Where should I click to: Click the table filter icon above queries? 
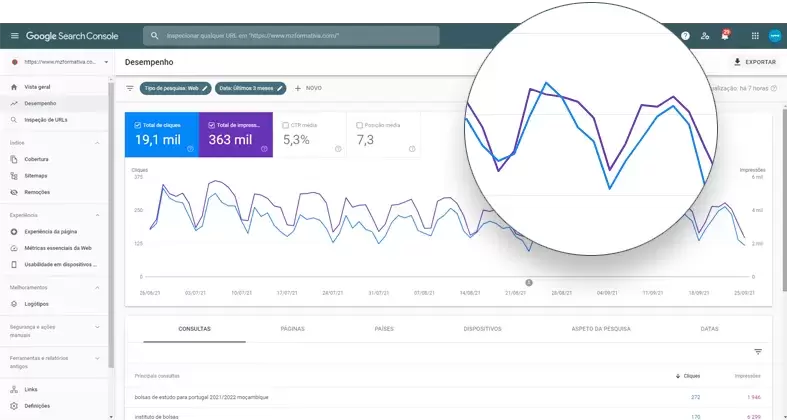pos(758,352)
